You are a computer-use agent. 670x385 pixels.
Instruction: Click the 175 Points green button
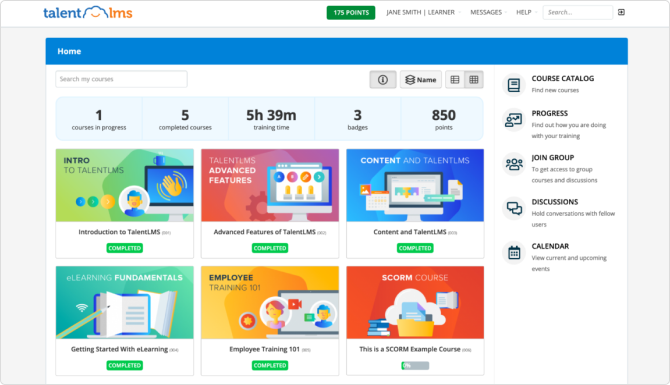click(x=351, y=12)
